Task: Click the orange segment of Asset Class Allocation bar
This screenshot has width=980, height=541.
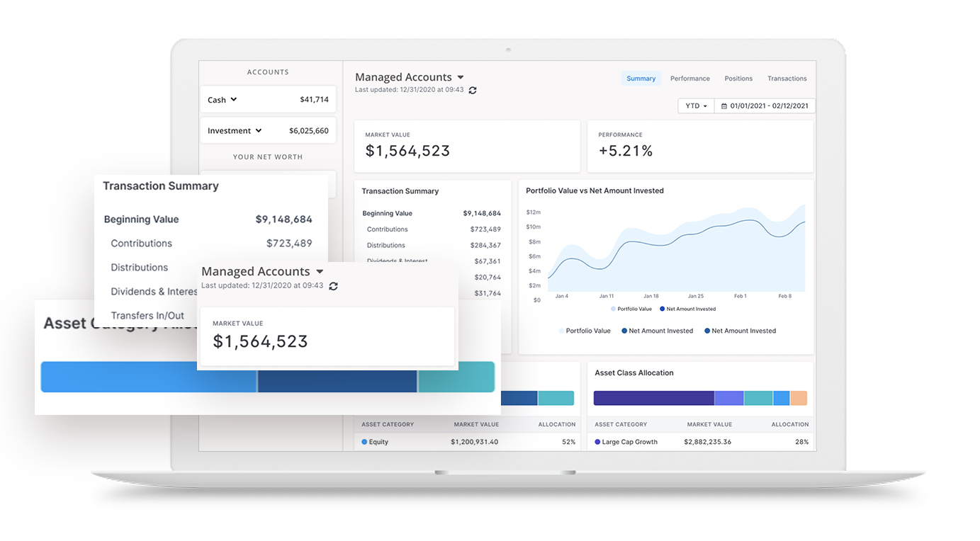Action: point(798,398)
